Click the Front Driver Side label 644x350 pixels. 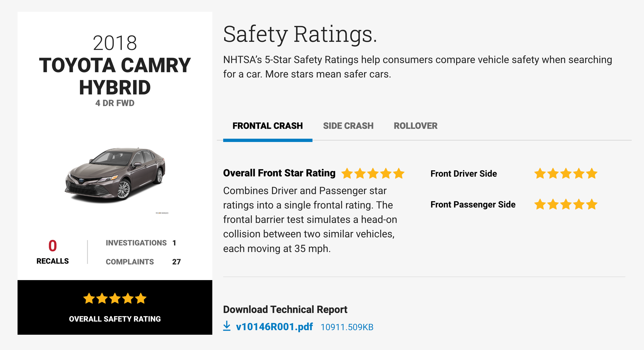(464, 174)
